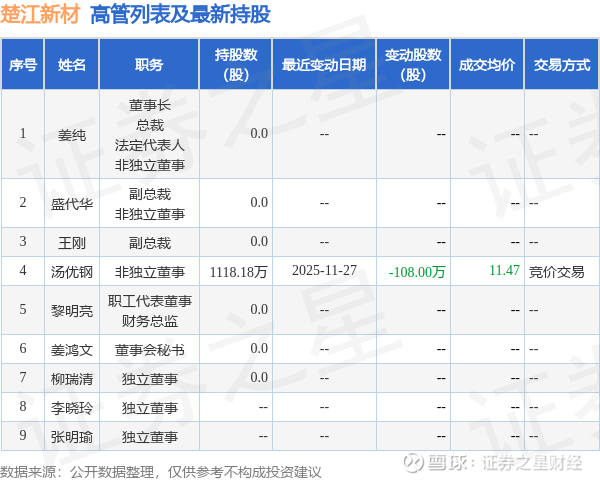This screenshot has height=481, width=600.
Task: Click row number 4
Action: [23, 270]
